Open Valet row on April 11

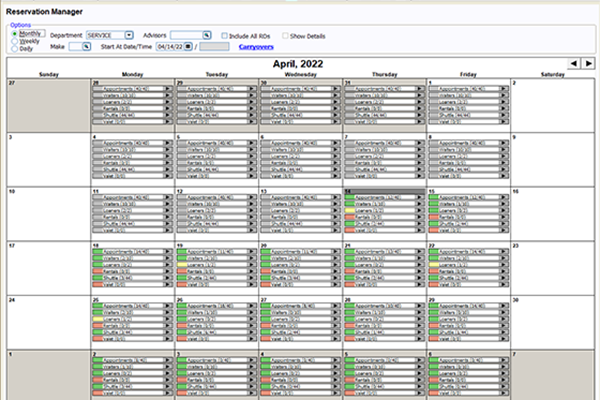(x=132, y=230)
